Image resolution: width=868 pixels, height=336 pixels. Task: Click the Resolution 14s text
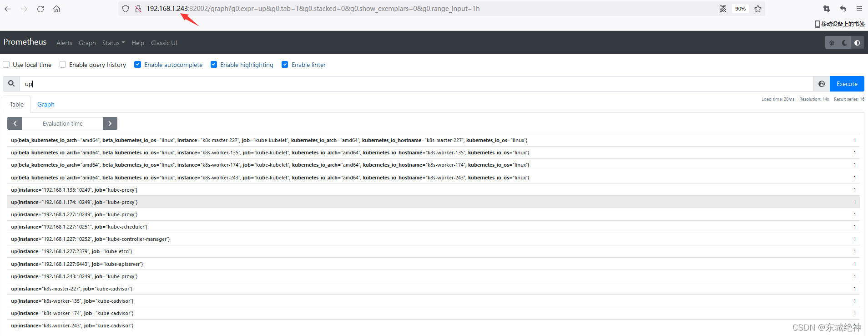pos(814,99)
